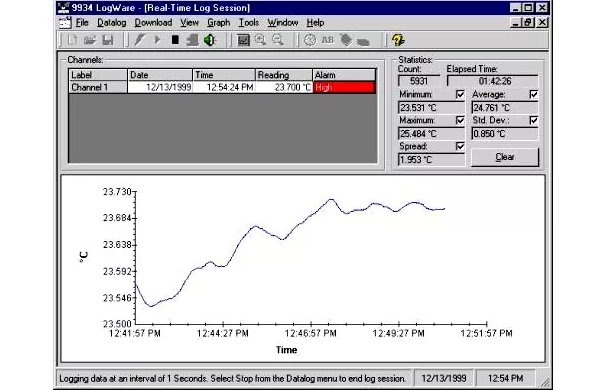Open the Window menu
Screen dimensions: 600x390
(x=282, y=23)
